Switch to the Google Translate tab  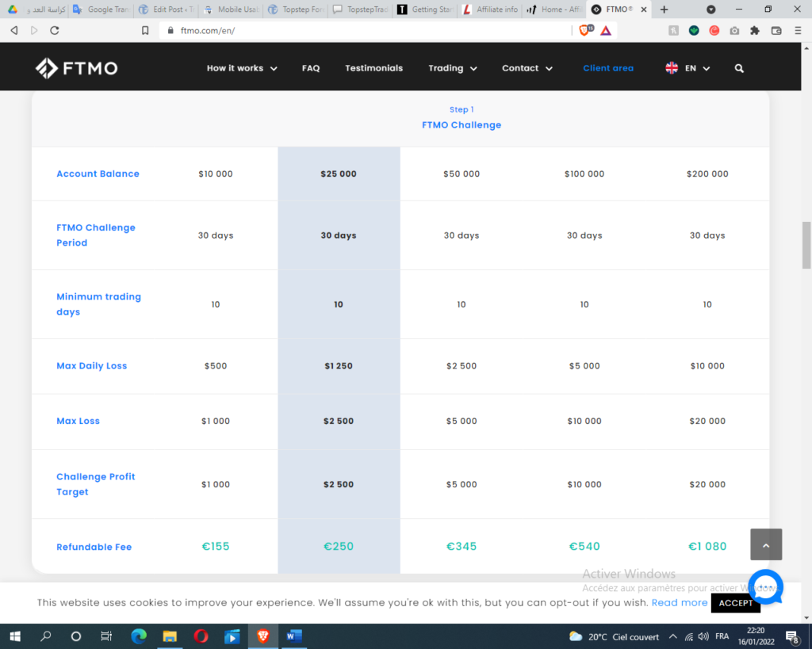(x=102, y=10)
